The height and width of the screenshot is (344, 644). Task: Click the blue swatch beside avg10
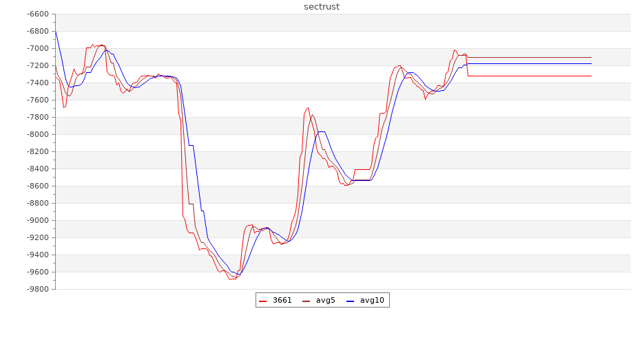click(x=350, y=301)
